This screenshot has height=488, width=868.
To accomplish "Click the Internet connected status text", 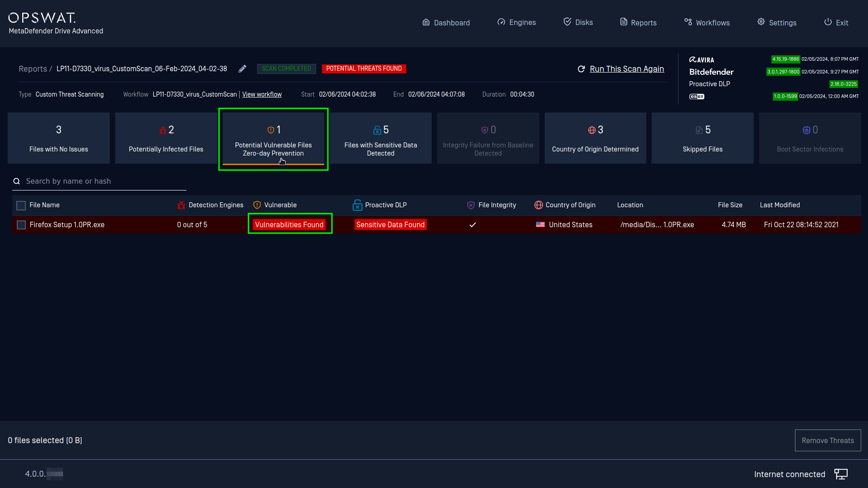I will (x=790, y=474).
